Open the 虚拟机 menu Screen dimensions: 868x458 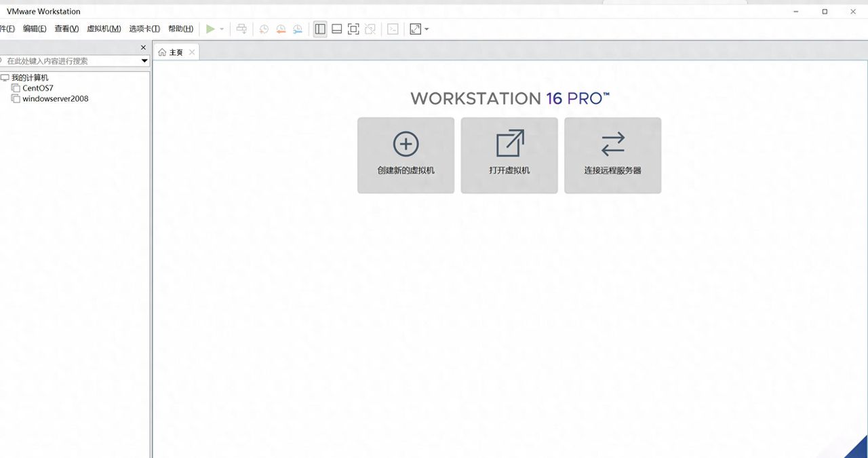click(105, 28)
